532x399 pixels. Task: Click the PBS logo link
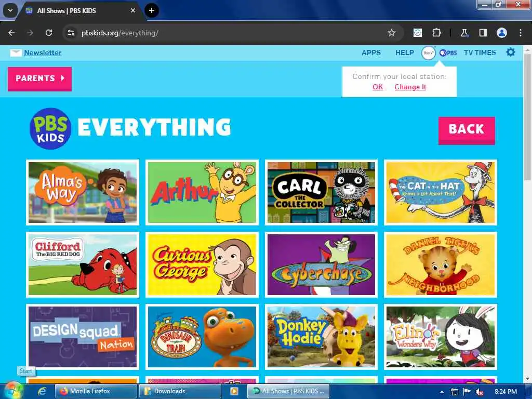click(448, 53)
